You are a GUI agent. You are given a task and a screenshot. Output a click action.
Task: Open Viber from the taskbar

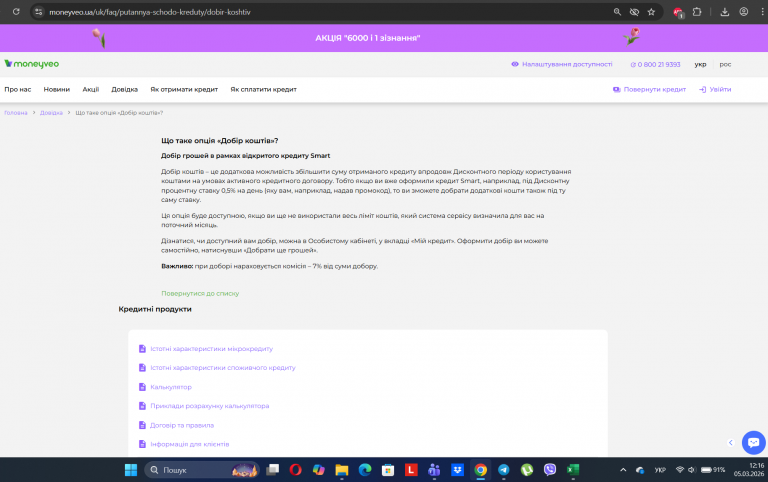point(550,470)
